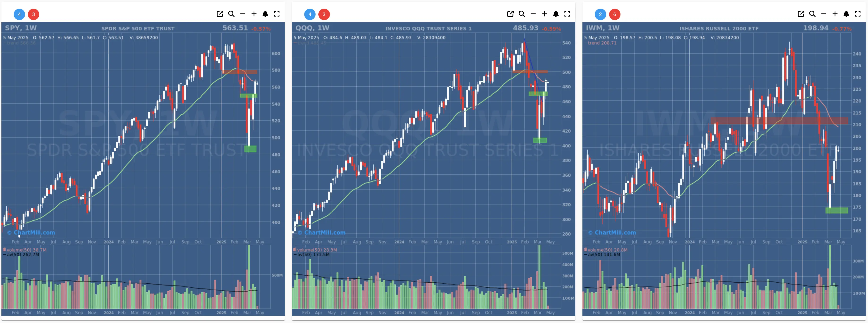Click INVESCO QQQ TRUST SERIES 1 title
868x323 pixels.
click(429, 29)
